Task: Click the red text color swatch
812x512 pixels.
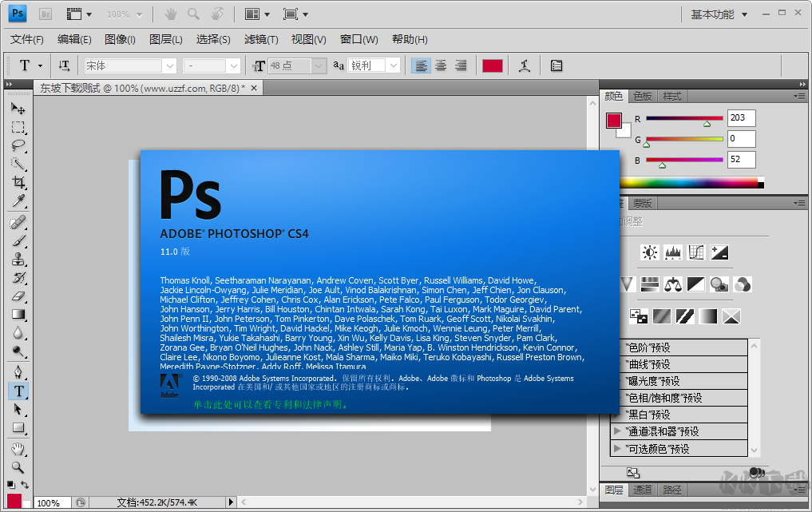Action: point(493,65)
